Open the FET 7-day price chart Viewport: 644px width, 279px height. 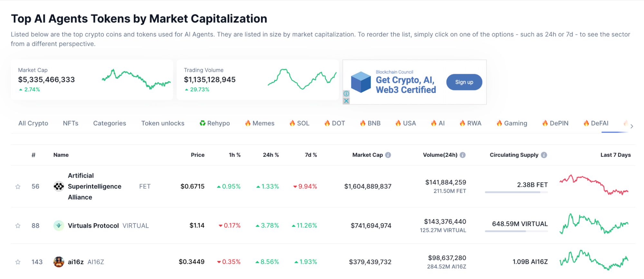(594, 185)
